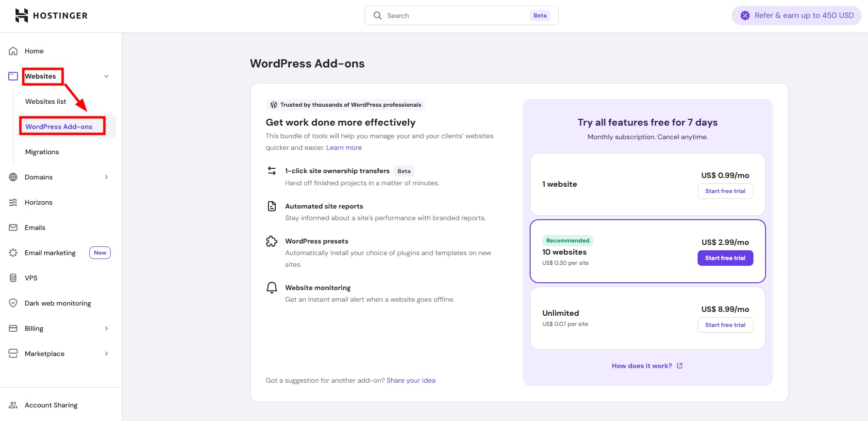This screenshot has height=421, width=868.
Task: Click the Billing card icon
Action: click(x=13, y=328)
